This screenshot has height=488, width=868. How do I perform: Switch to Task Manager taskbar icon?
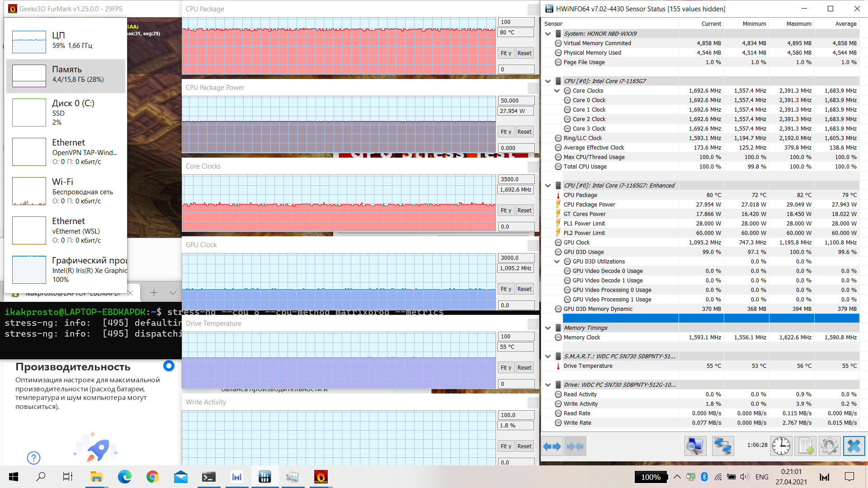[x=292, y=477]
